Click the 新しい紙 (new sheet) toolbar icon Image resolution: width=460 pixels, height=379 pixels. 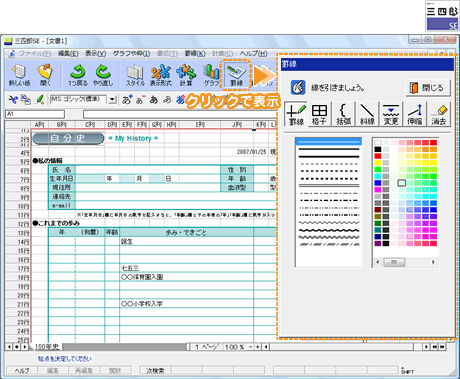click(x=19, y=74)
